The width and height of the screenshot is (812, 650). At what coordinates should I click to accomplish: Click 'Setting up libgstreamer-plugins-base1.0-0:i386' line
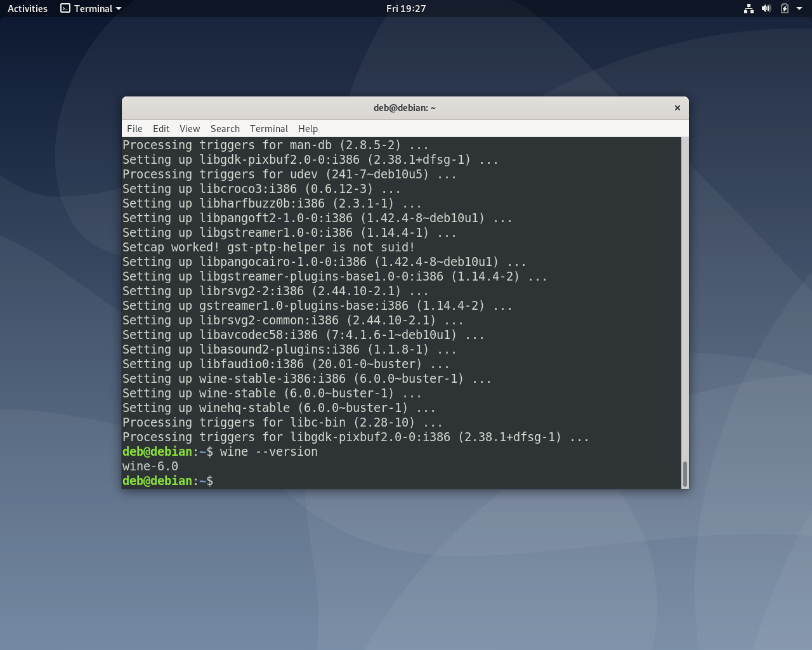click(335, 277)
